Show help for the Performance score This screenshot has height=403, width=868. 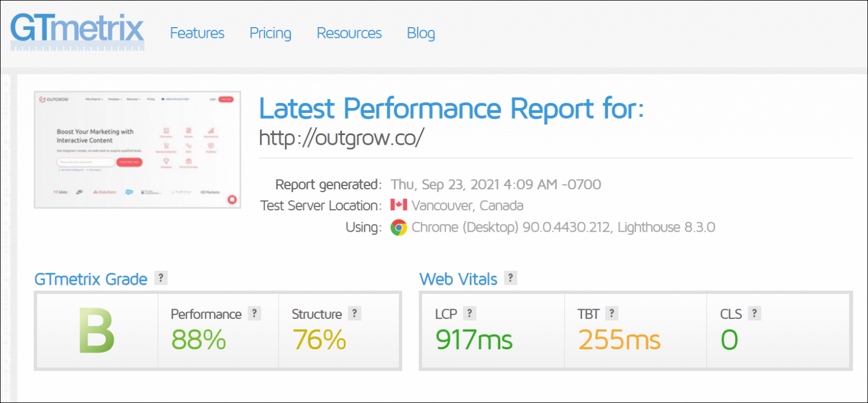click(254, 314)
